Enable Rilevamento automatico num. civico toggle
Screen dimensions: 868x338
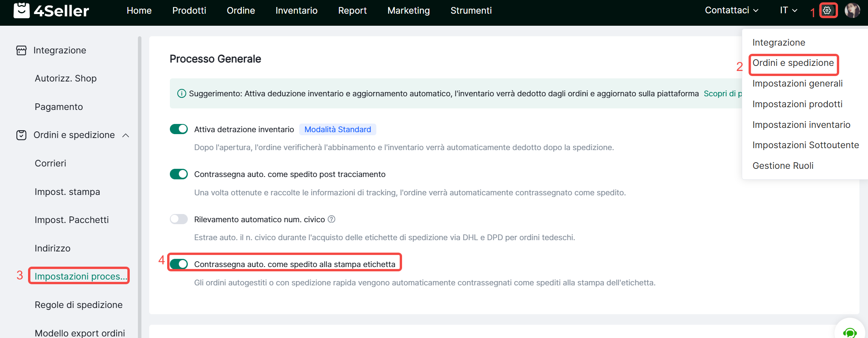[179, 219]
